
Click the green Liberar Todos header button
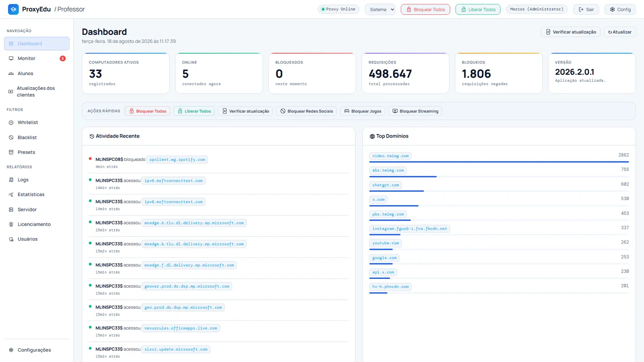478,9
